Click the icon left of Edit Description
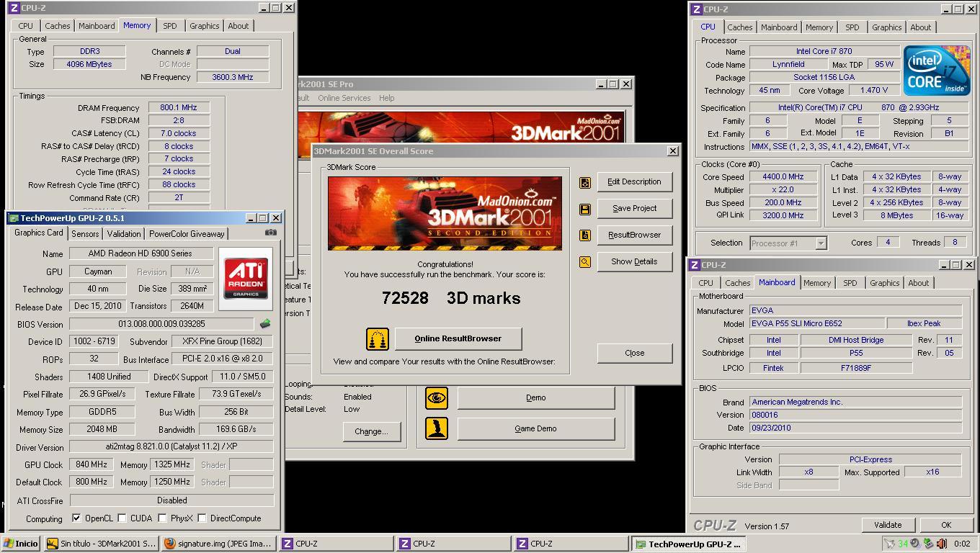The width and height of the screenshot is (980, 553). click(585, 182)
